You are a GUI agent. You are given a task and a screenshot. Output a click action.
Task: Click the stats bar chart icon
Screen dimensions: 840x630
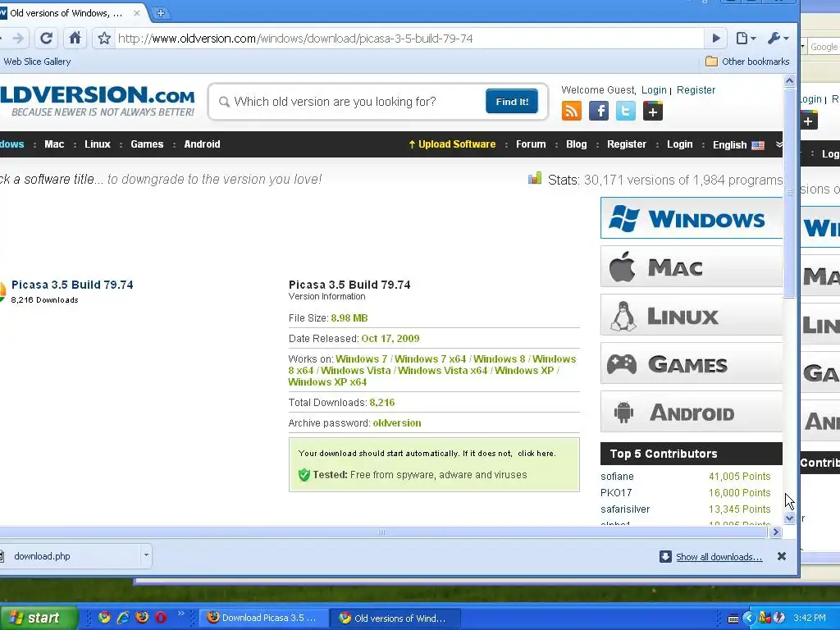(x=535, y=178)
